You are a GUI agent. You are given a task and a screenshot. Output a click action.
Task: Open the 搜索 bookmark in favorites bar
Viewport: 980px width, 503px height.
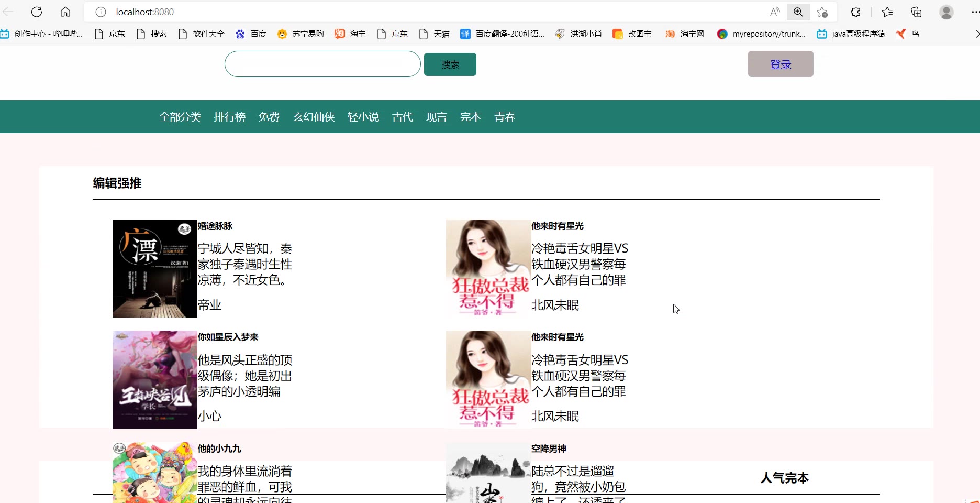coord(152,34)
